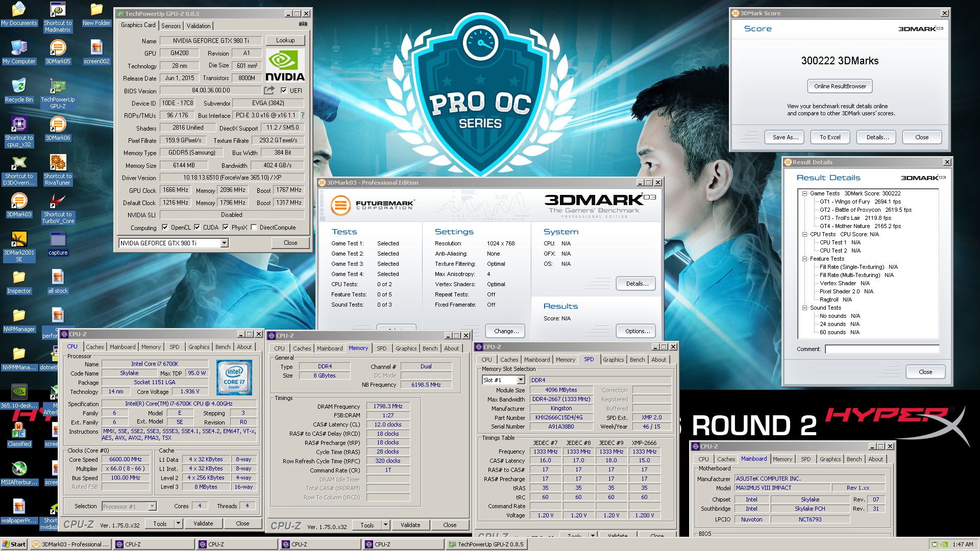Collapse the Sound Tests tree node

coord(804,308)
